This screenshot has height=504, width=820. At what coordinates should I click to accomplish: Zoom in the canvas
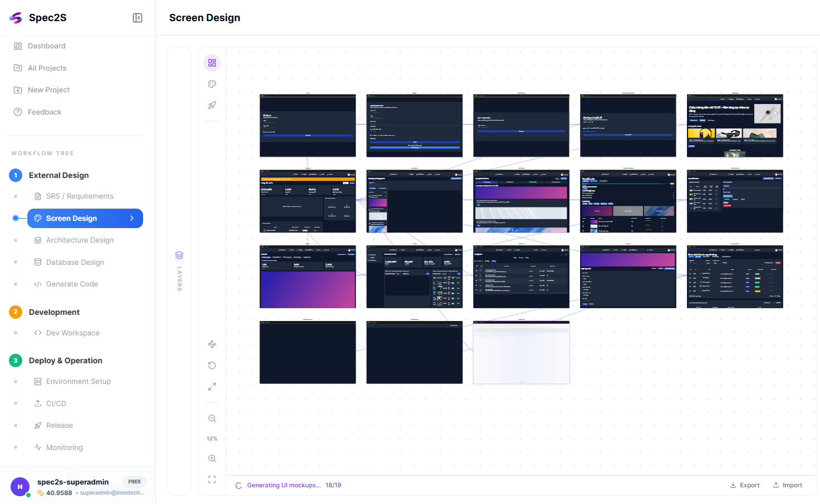(x=212, y=458)
